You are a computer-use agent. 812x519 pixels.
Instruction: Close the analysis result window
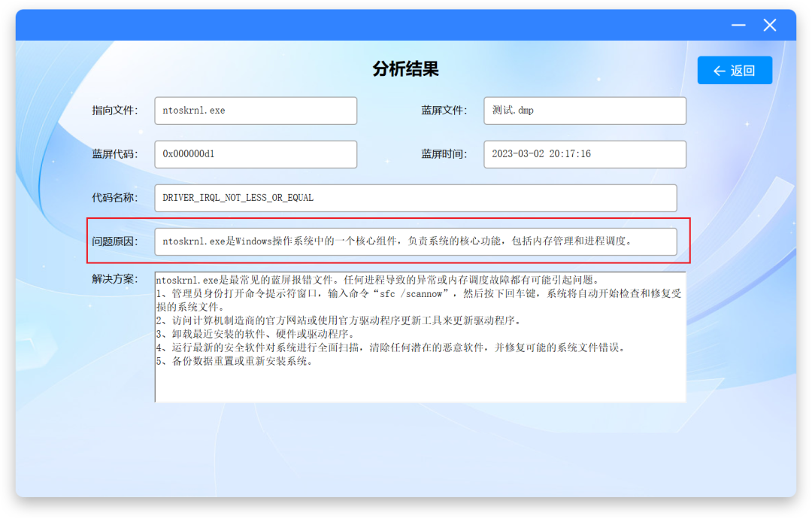coord(770,25)
